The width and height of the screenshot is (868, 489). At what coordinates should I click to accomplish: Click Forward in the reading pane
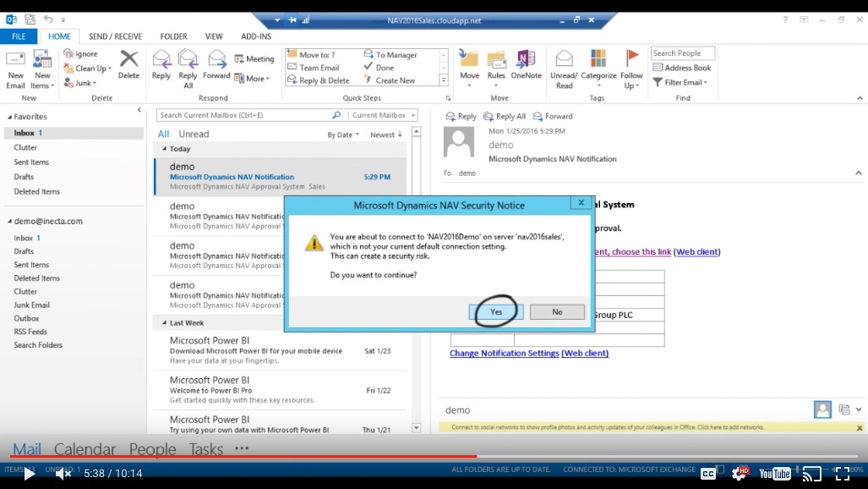pyautogui.click(x=553, y=117)
